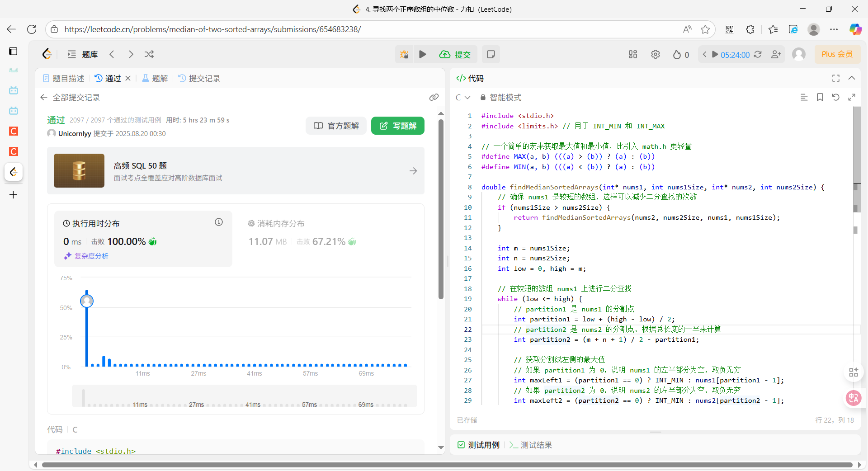Open 复杂度分析 complexity analysis
Viewport: 868px width, 471px height.
[86, 256]
